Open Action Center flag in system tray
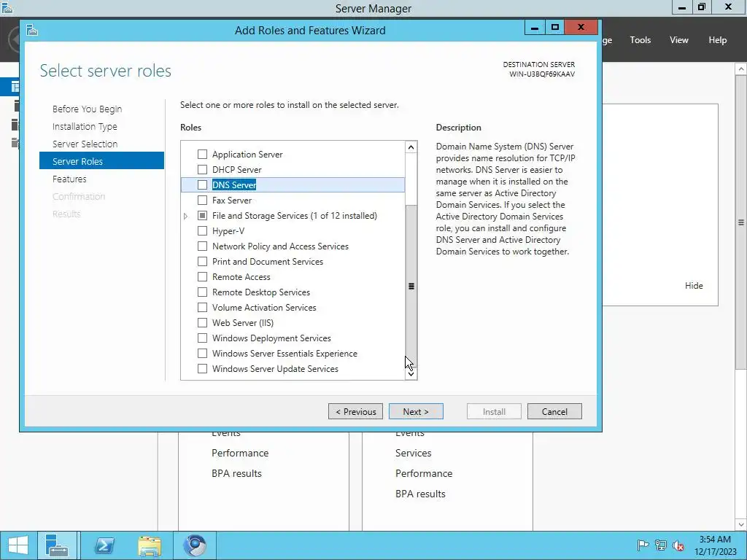The height and width of the screenshot is (560, 747). [x=643, y=545]
